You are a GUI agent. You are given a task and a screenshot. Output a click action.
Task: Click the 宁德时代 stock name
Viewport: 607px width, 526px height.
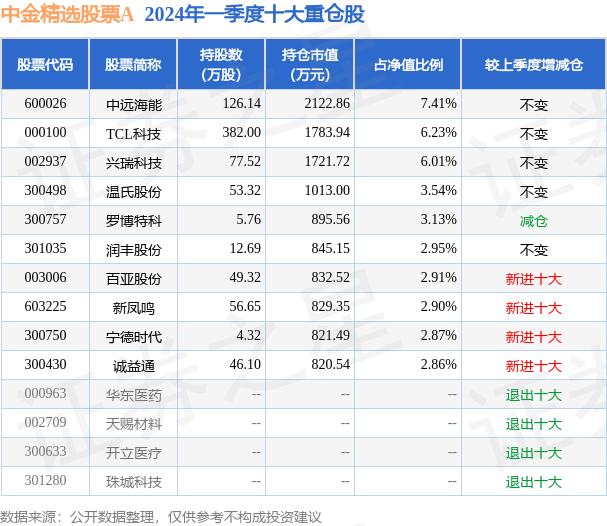[x=134, y=337]
